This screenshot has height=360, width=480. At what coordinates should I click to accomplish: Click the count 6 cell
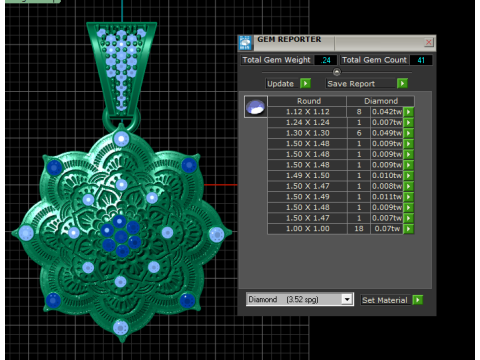359,133
